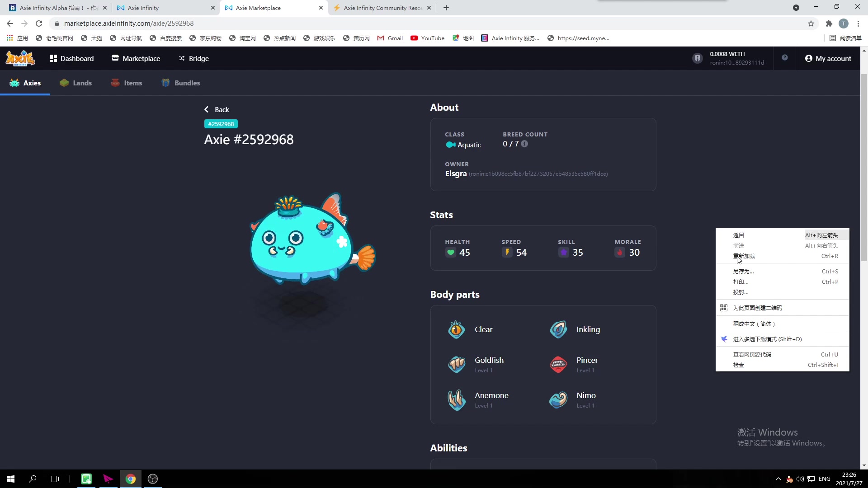Image resolution: width=868 pixels, height=488 pixels.
Task: Select 为此页面创建二维码 menu entry
Action: [782, 308]
